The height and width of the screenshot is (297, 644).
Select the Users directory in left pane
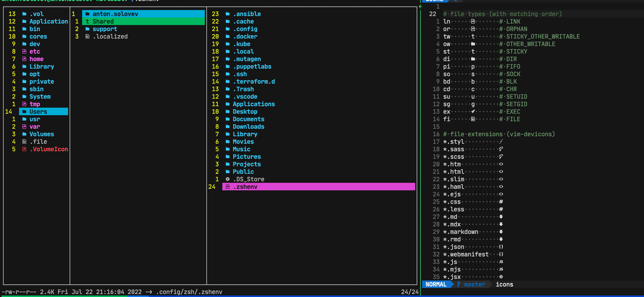pyautogui.click(x=38, y=112)
